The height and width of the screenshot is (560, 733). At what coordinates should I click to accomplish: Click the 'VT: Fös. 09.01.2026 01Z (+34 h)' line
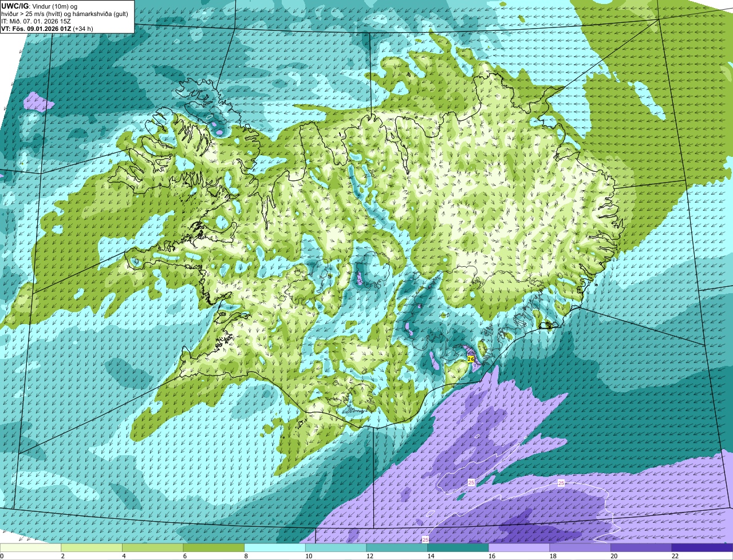click(47, 29)
